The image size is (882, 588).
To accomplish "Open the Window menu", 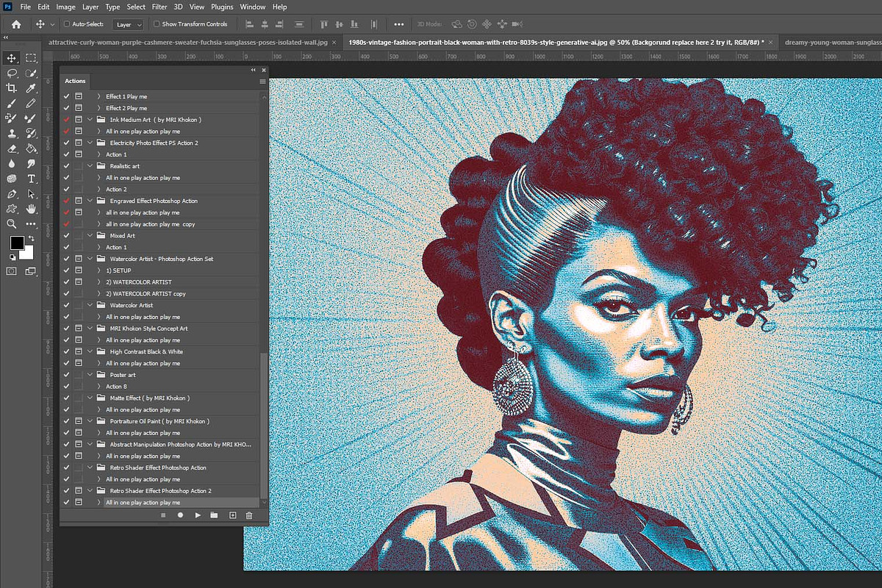I will tap(253, 7).
